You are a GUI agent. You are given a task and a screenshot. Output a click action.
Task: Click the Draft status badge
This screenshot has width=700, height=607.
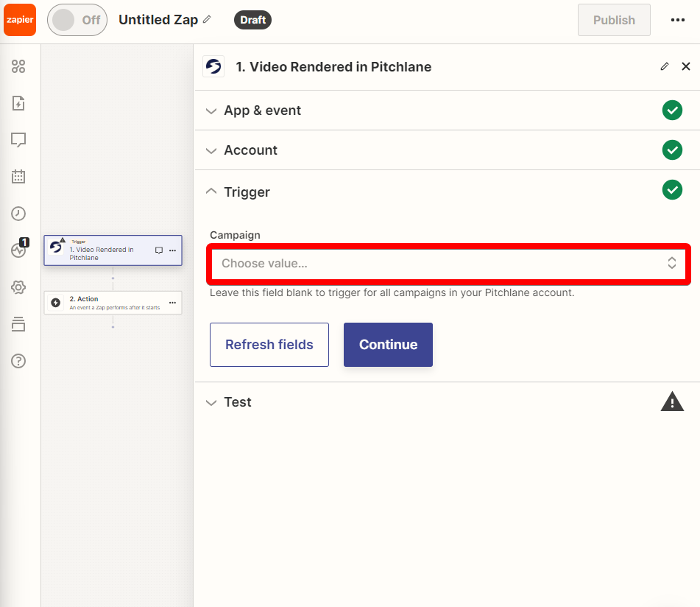[252, 20]
